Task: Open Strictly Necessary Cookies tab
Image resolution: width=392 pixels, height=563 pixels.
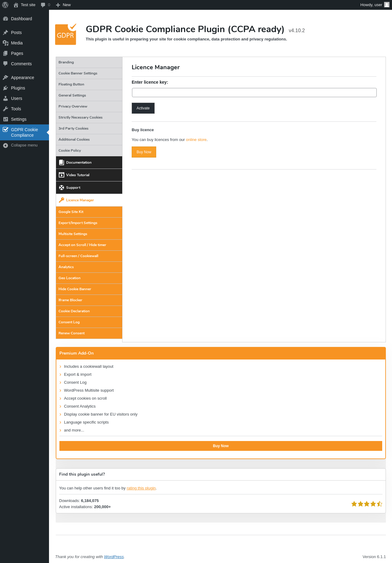Action: click(89, 117)
